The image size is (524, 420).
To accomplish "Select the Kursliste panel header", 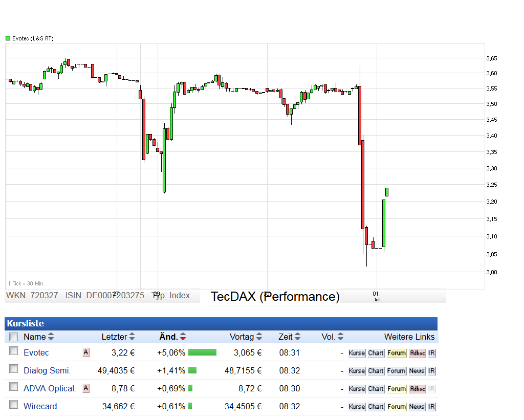I will point(25,323).
